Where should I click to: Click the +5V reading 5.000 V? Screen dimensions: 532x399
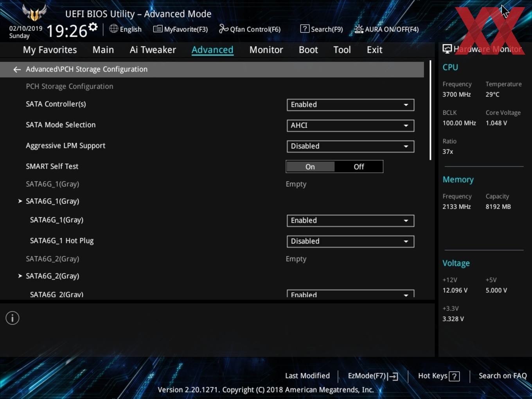pyautogui.click(x=496, y=290)
